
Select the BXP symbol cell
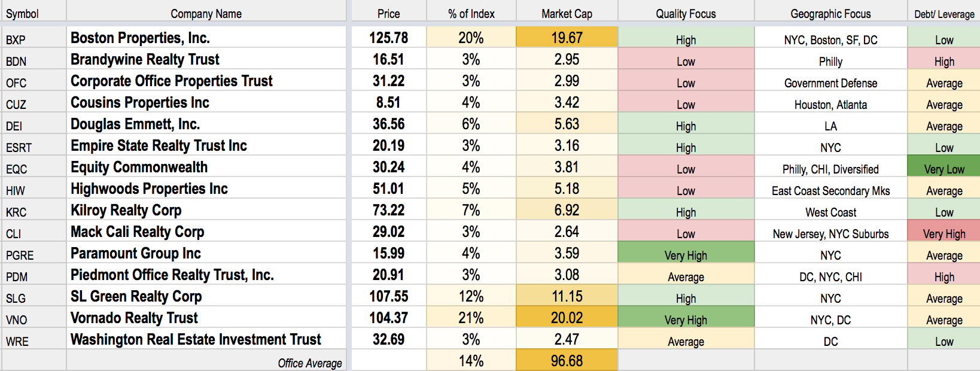[x=34, y=37]
